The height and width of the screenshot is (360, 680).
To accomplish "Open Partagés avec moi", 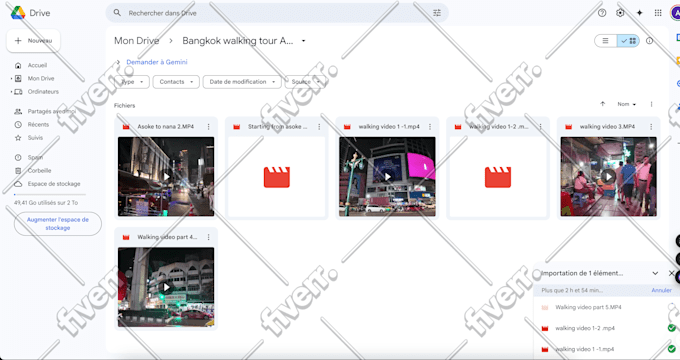I will (51, 111).
